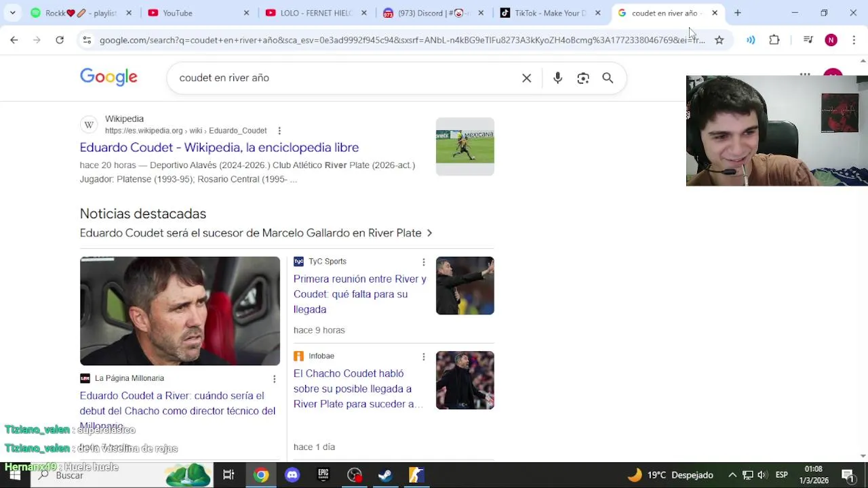This screenshot has height=488, width=868.
Task: Open Counter-Strike icon on taskbar
Action: click(416, 475)
